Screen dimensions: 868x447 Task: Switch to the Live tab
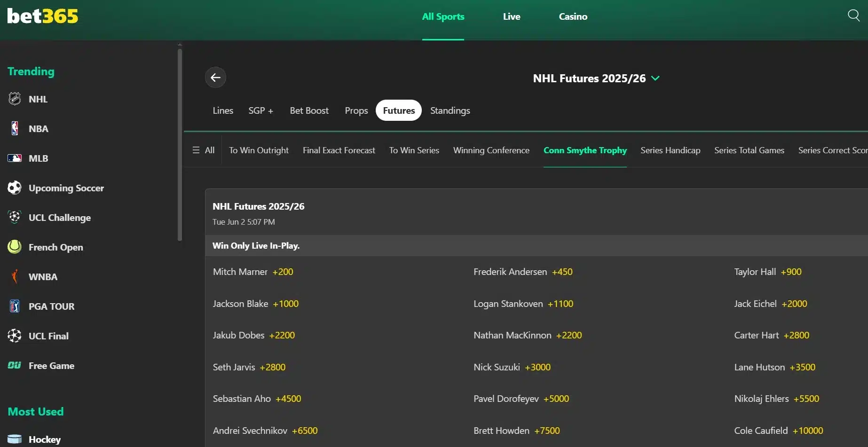tap(512, 16)
